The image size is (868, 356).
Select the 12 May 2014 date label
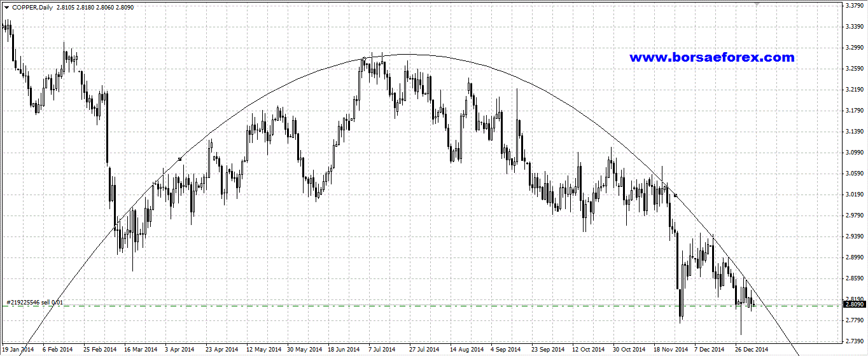(x=262, y=350)
